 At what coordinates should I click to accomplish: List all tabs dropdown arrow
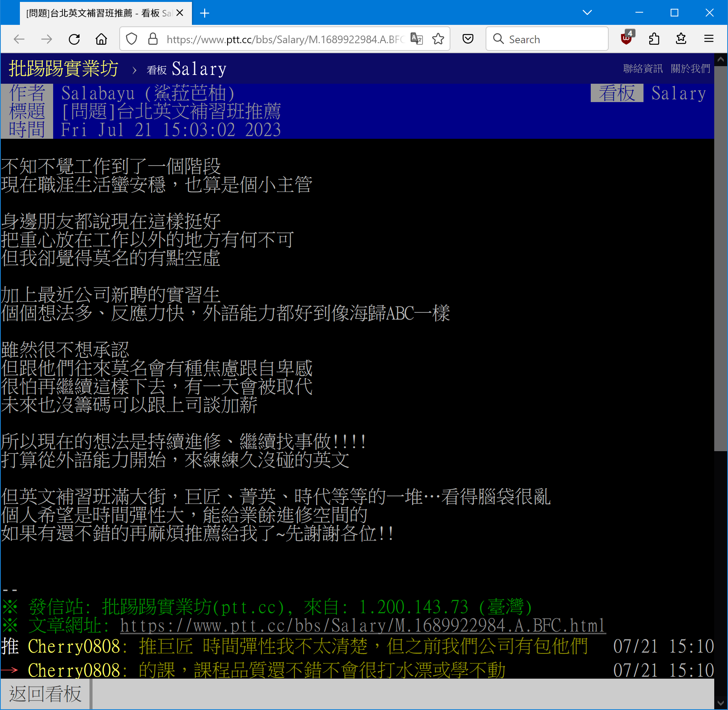coord(587,13)
